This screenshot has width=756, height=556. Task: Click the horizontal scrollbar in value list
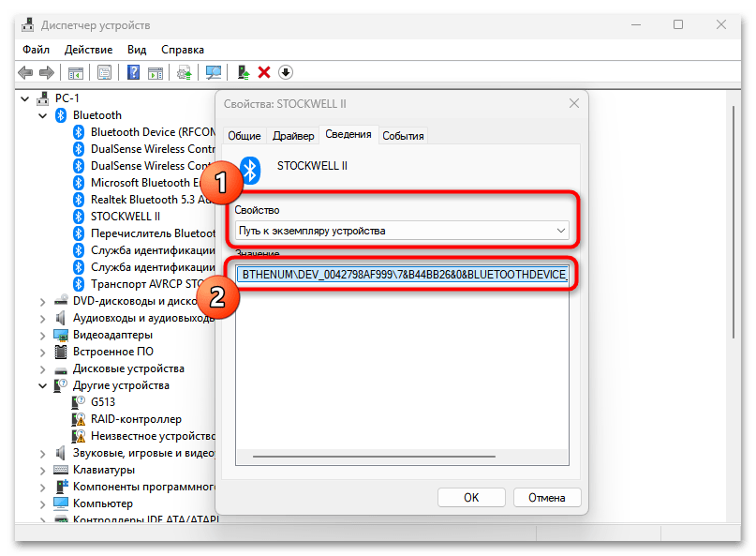click(374, 456)
